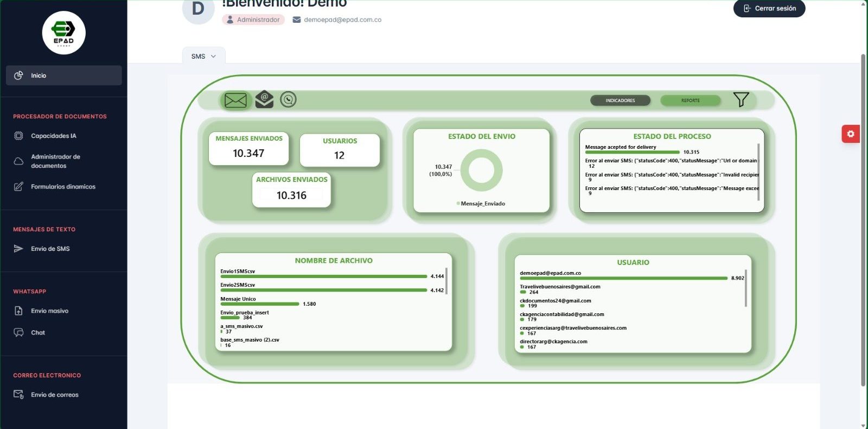
Task: Go to Formularios dinámicos
Action: 63,187
